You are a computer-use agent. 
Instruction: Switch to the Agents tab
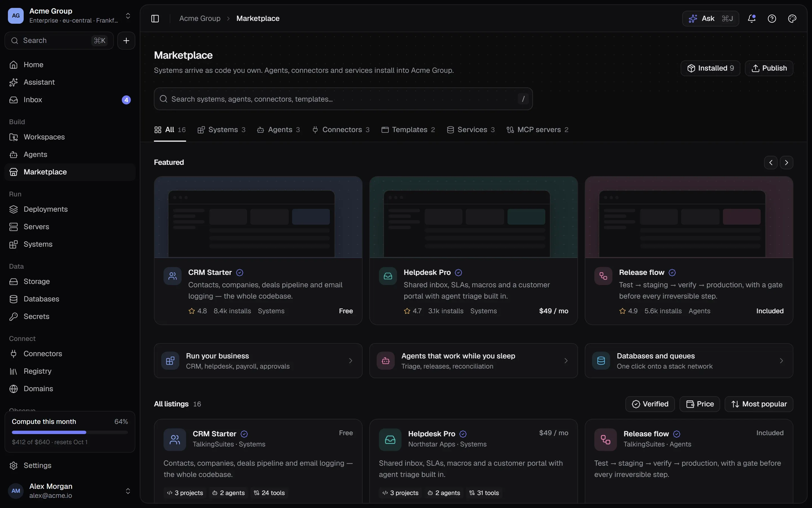tap(279, 130)
